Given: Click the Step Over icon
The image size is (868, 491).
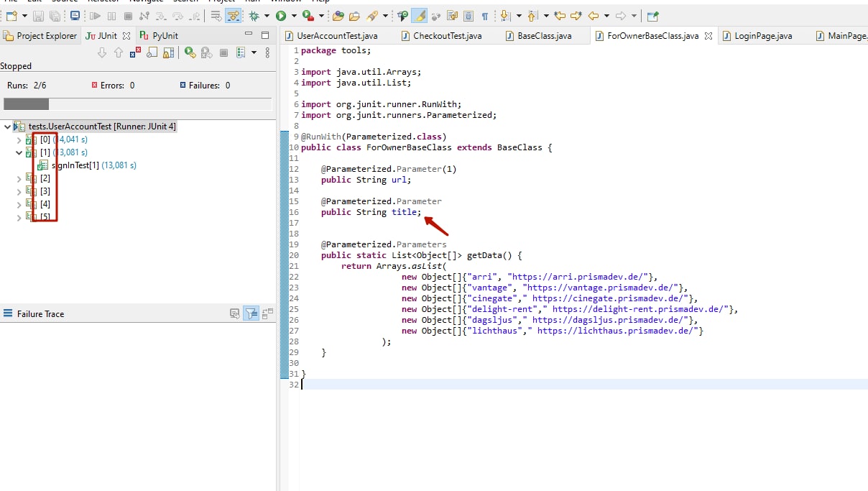Looking at the screenshot, I should click(x=177, y=16).
